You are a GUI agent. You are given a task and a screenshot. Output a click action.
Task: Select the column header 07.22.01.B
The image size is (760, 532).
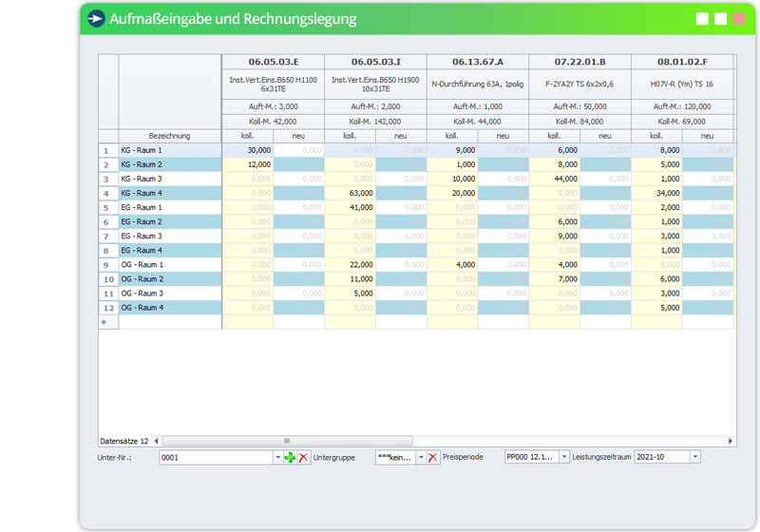[x=580, y=62]
